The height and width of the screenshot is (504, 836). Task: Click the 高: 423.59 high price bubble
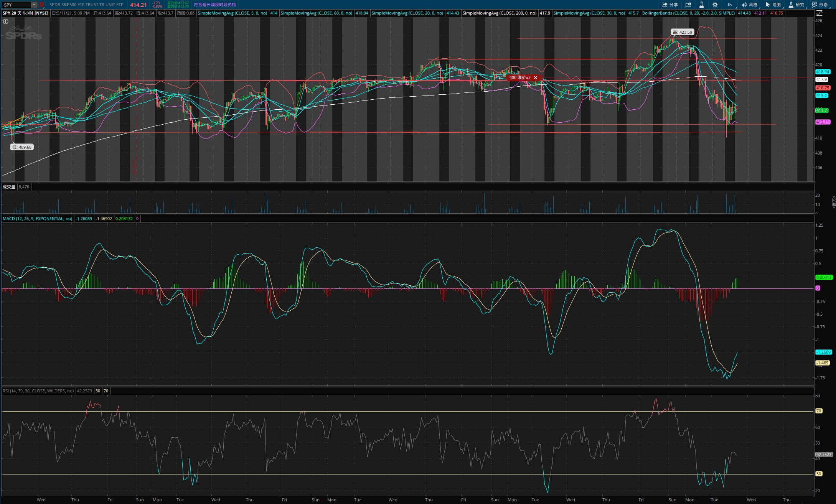tap(683, 32)
